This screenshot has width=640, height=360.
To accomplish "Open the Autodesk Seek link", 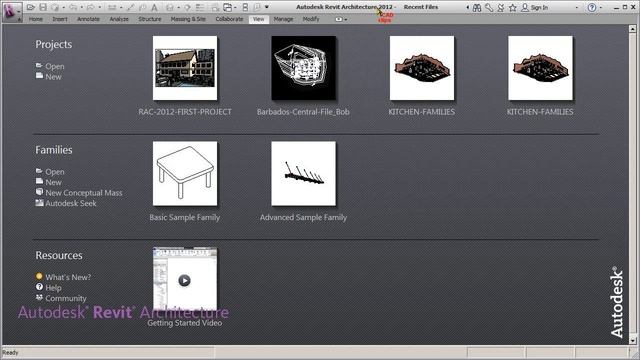I will tap(71, 203).
